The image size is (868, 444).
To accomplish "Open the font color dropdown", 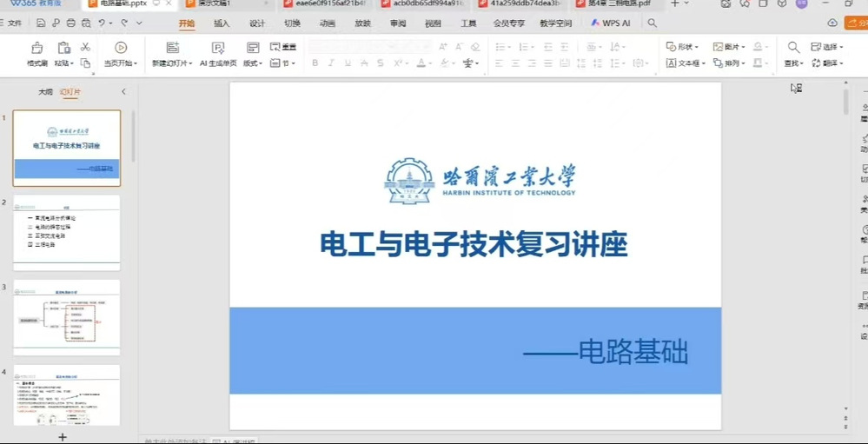I will (x=430, y=63).
